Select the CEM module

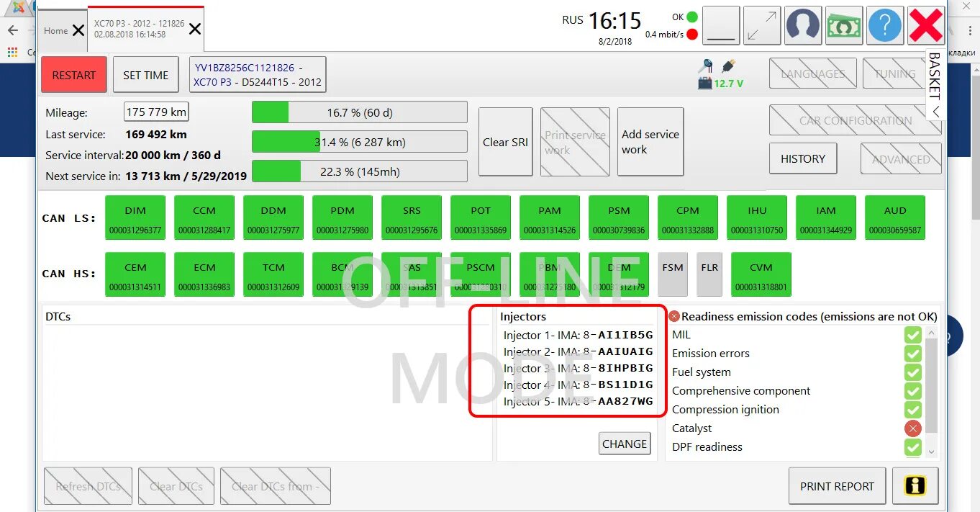135,274
